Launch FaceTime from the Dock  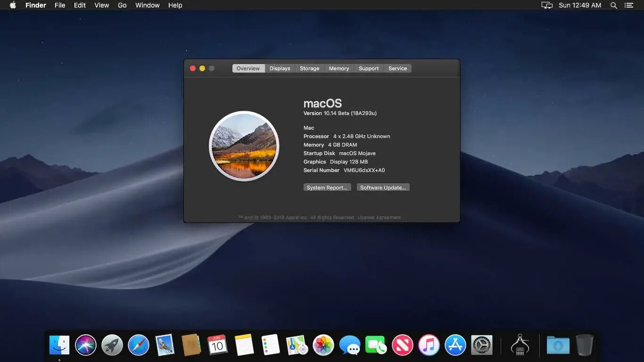(376, 345)
